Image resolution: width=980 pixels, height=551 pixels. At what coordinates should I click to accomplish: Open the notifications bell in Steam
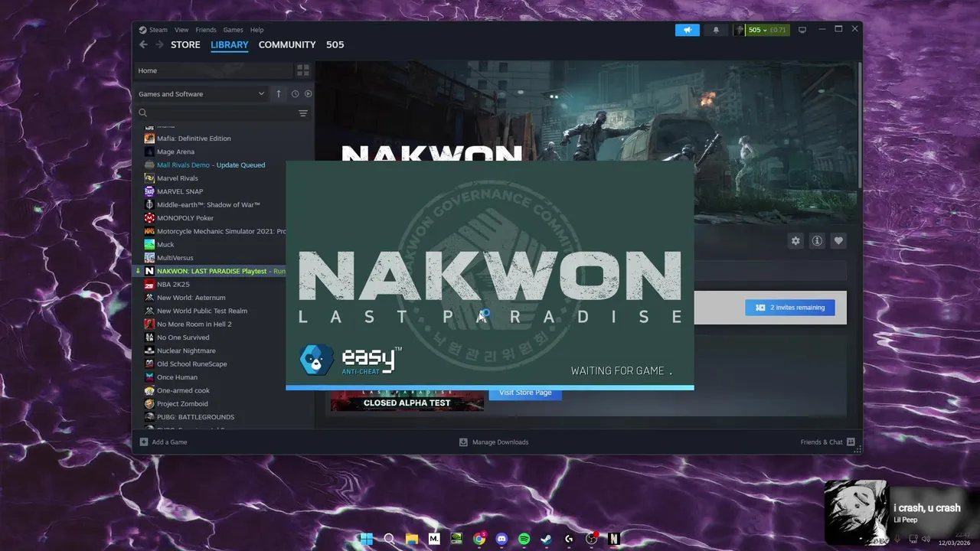[716, 30]
